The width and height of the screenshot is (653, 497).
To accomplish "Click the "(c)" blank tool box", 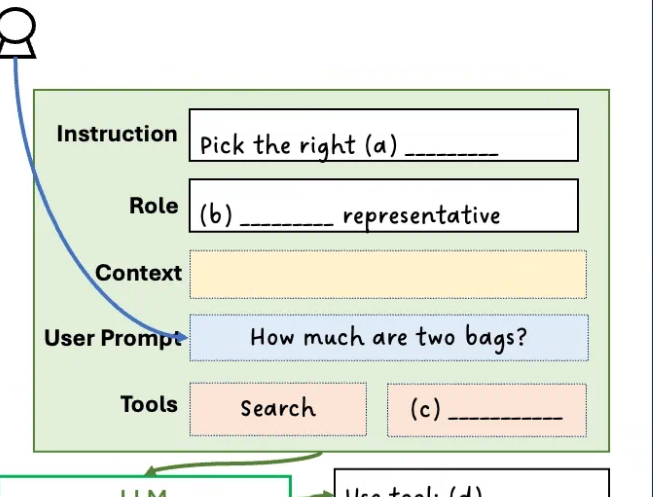I will click(x=486, y=410).
